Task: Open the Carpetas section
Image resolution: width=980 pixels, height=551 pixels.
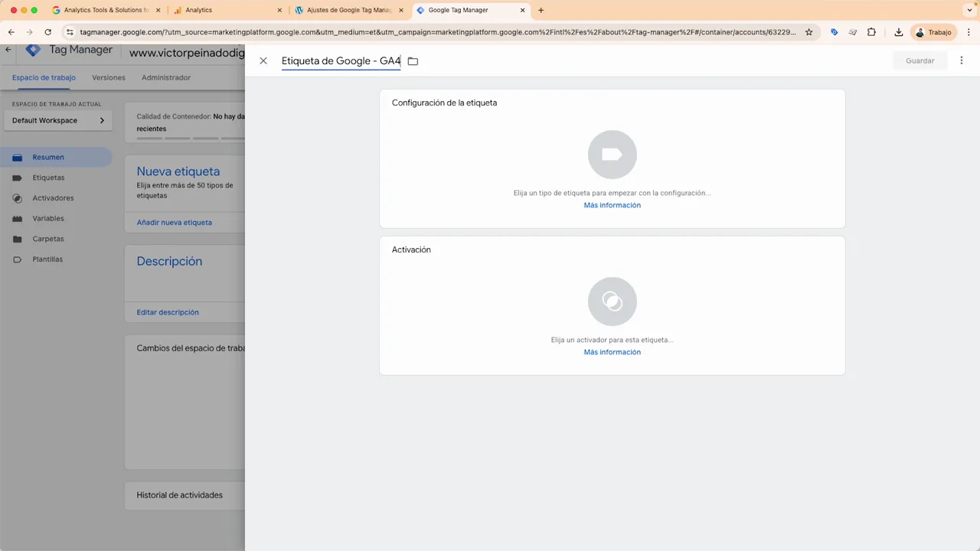Action: click(x=47, y=238)
